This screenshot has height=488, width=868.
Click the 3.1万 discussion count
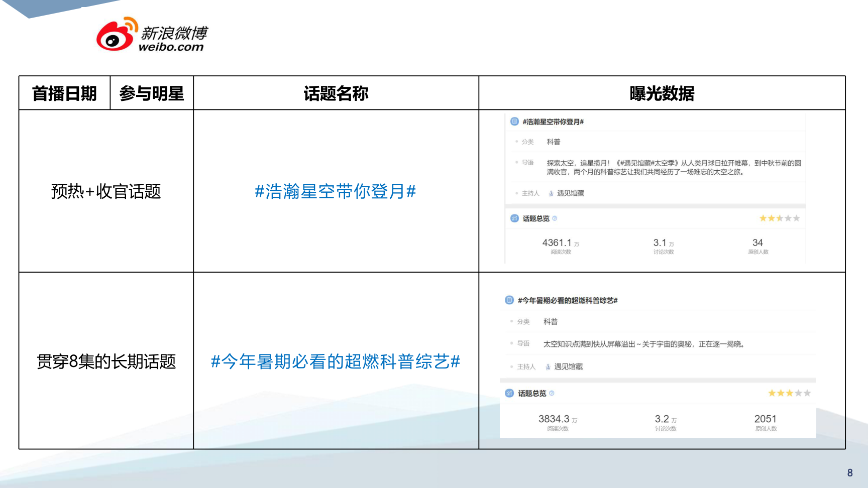(664, 243)
